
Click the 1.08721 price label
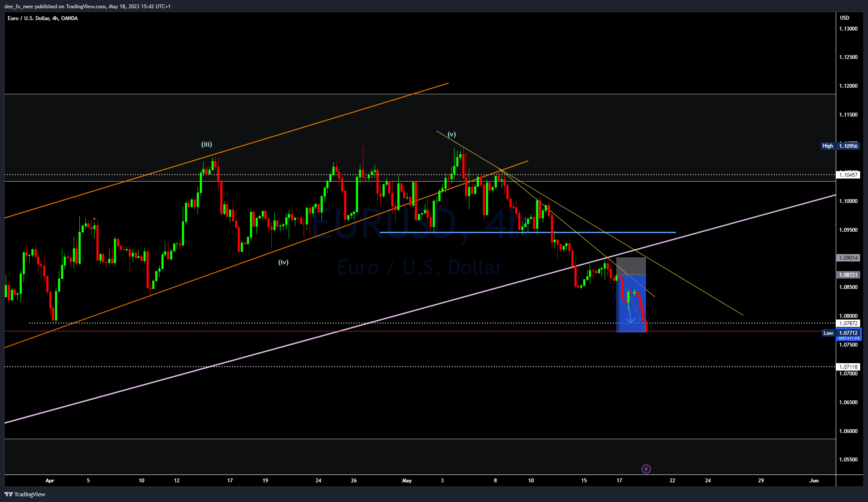848,275
